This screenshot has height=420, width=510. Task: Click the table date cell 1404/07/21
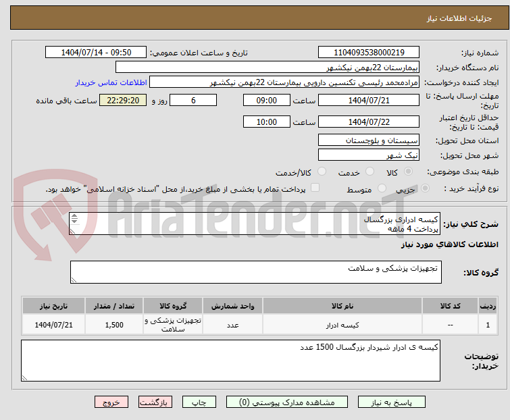tap(53, 324)
